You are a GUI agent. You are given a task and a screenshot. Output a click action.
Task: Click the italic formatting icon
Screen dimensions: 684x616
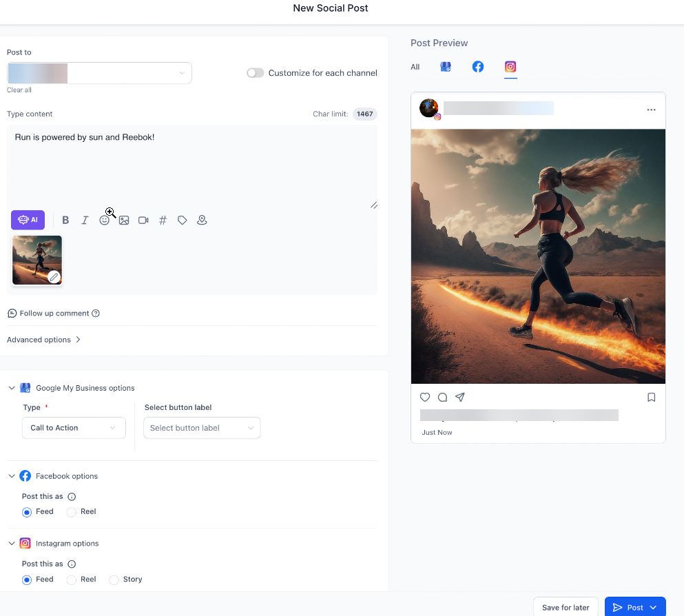pos(85,220)
